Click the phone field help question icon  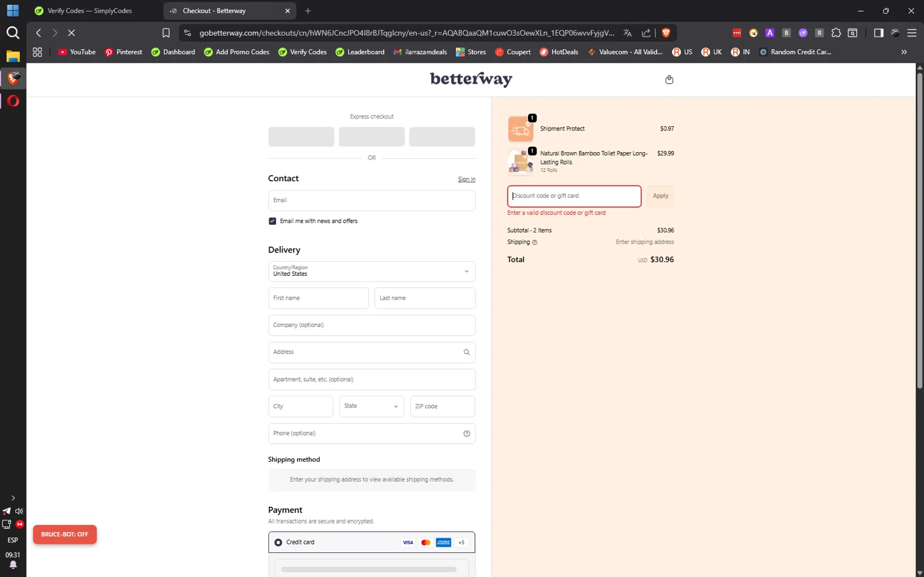point(466,434)
